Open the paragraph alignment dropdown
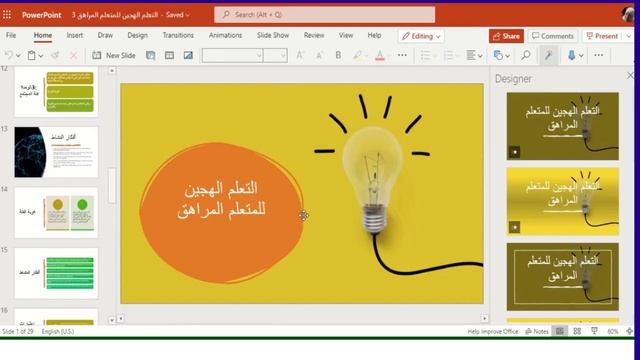 point(474,55)
